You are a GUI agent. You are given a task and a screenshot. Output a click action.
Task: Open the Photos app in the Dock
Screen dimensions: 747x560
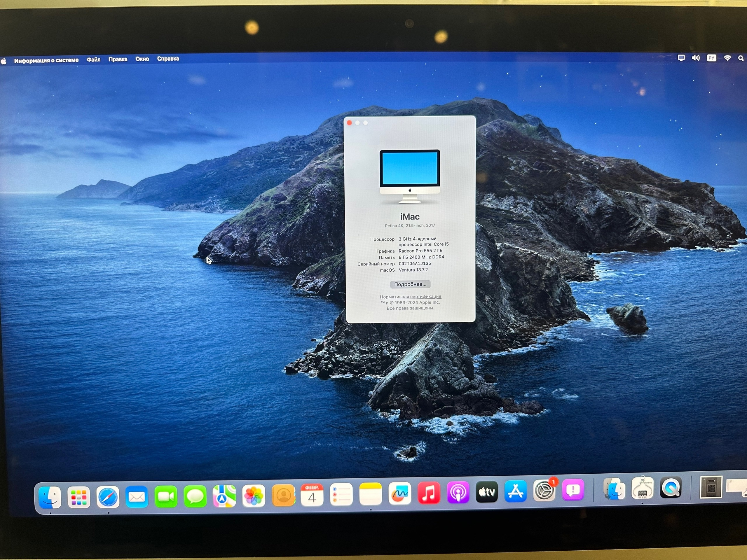[254, 496]
